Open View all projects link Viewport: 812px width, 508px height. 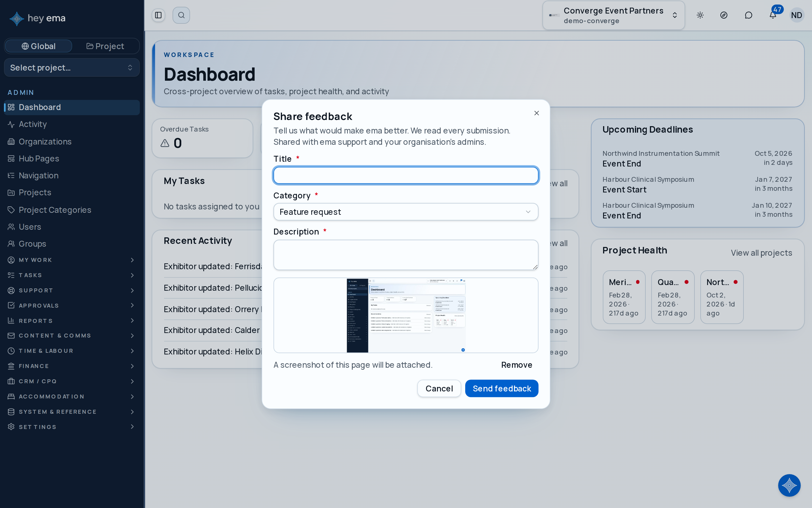click(761, 253)
